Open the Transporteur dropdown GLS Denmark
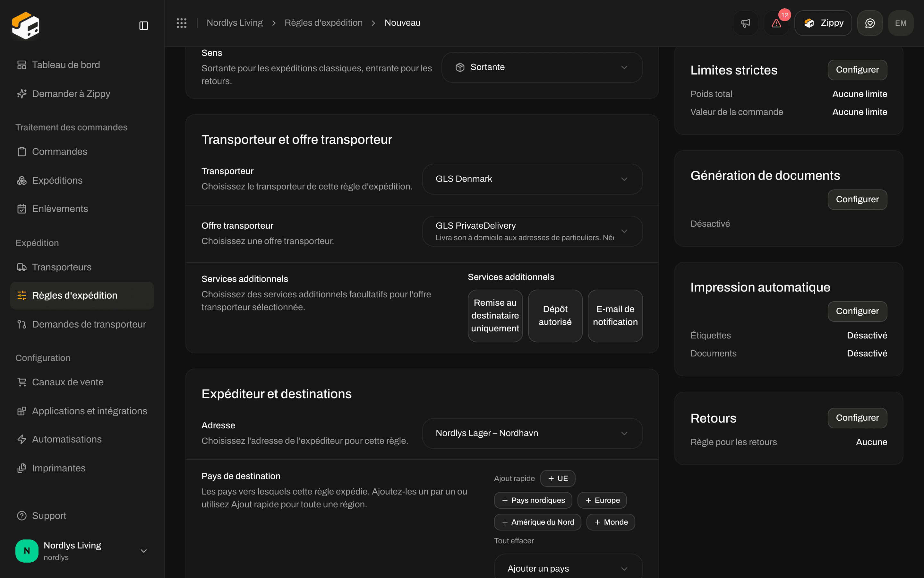 532,179
